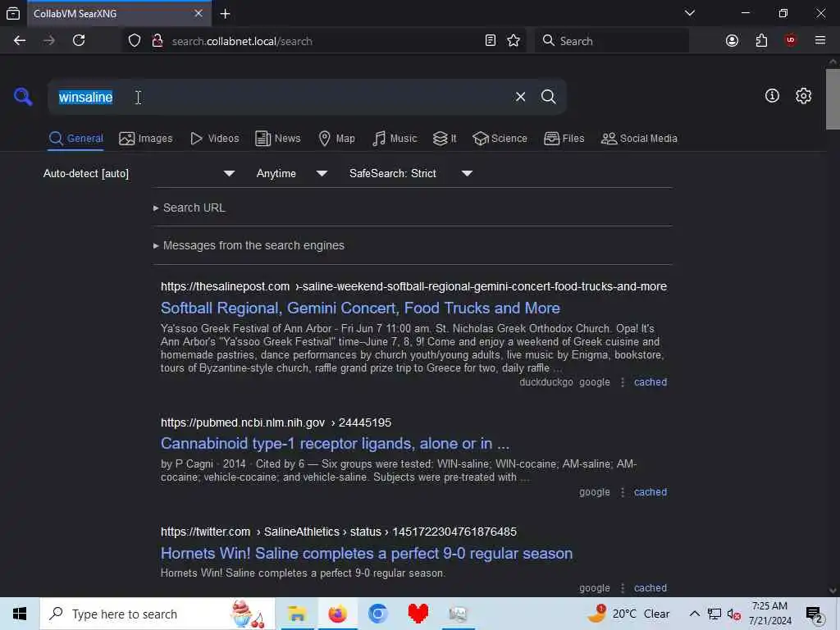Image resolution: width=840 pixels, height=630 pixels.
Task: Open cached link for Hornets result
Action: (651, 587)
